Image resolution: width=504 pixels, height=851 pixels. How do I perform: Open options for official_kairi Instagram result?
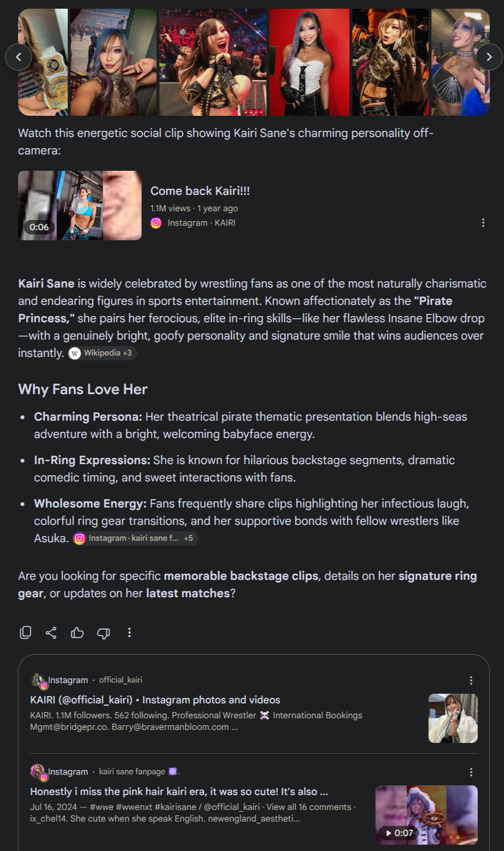tap(471, 680)
